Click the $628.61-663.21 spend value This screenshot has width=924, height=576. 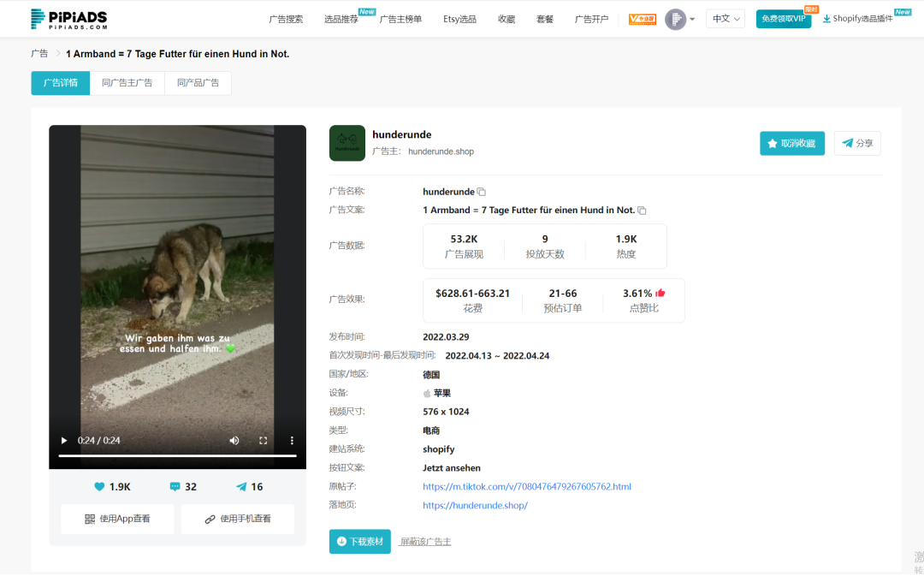click(x=472, y=294)
